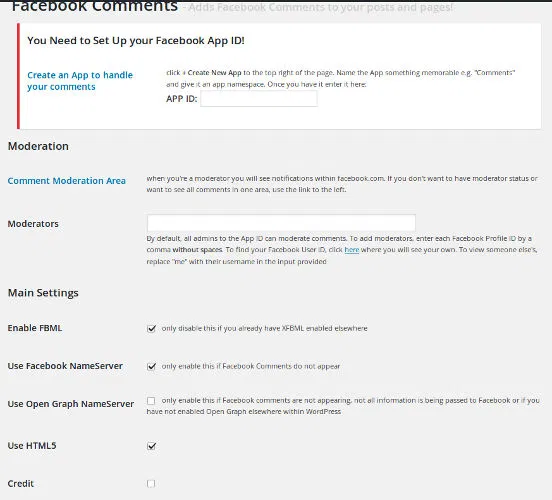Click the 'Facebook Comments' page title
Image resolution: width=552 pixels, height=500 pixels.
[95, 6]
